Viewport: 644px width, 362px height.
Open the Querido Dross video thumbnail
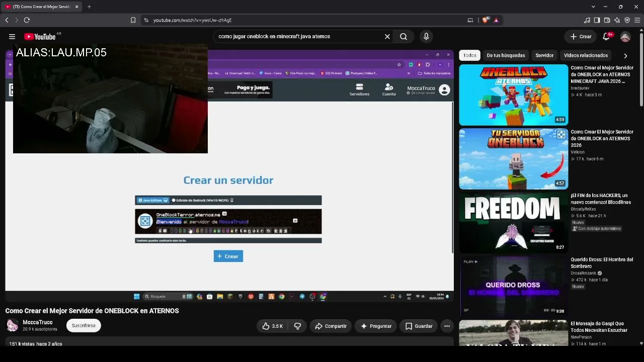(x=513, y=287)
